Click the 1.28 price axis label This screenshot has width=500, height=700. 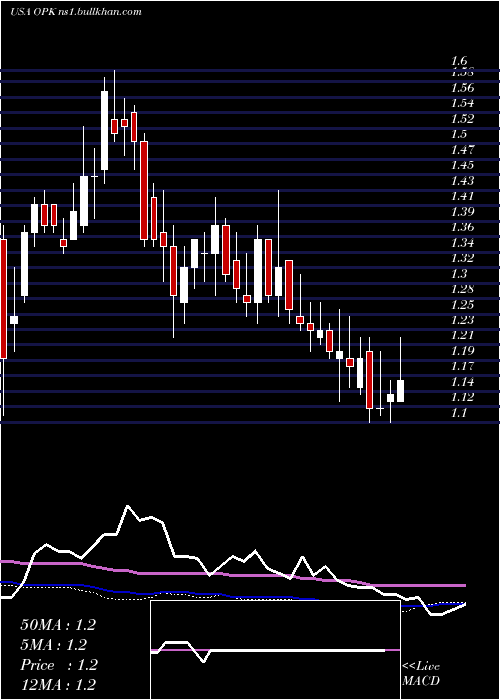(x=463, y=289)
